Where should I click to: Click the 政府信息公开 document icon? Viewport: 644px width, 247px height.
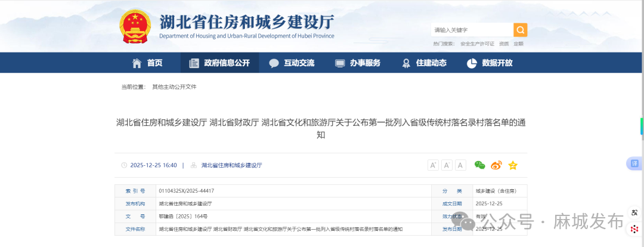coord(194,63)
